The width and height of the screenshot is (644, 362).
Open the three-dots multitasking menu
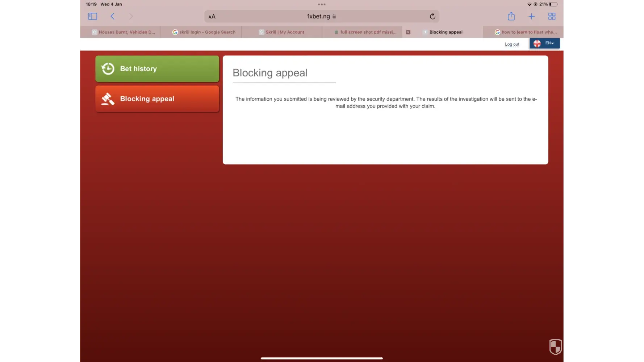click(322, 4)
